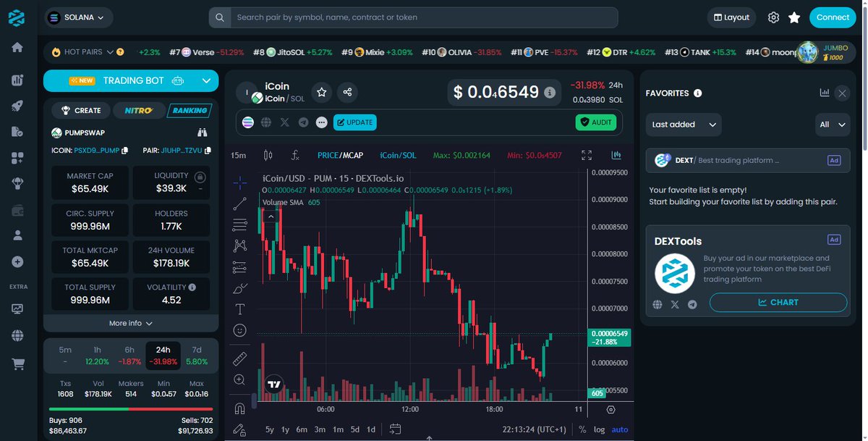Show more social links ellipsis button
Screen dimensions: 868x441
point(321,122)
